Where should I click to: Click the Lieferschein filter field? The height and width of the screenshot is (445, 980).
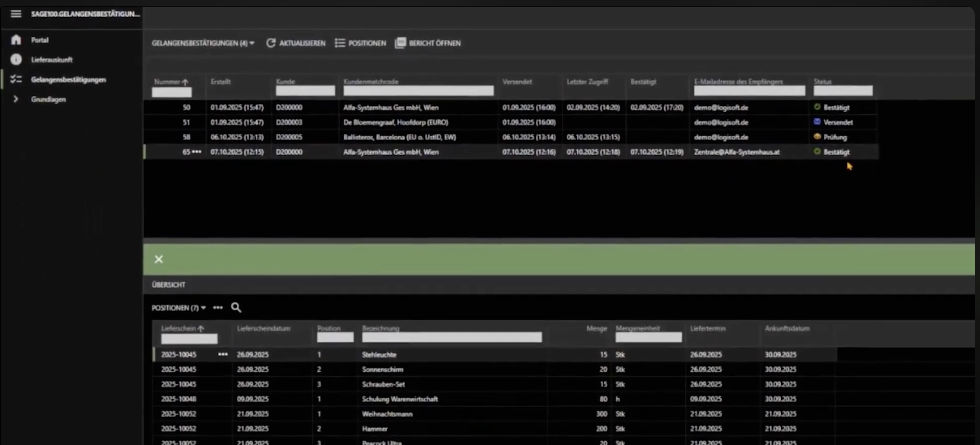[189, 338]
